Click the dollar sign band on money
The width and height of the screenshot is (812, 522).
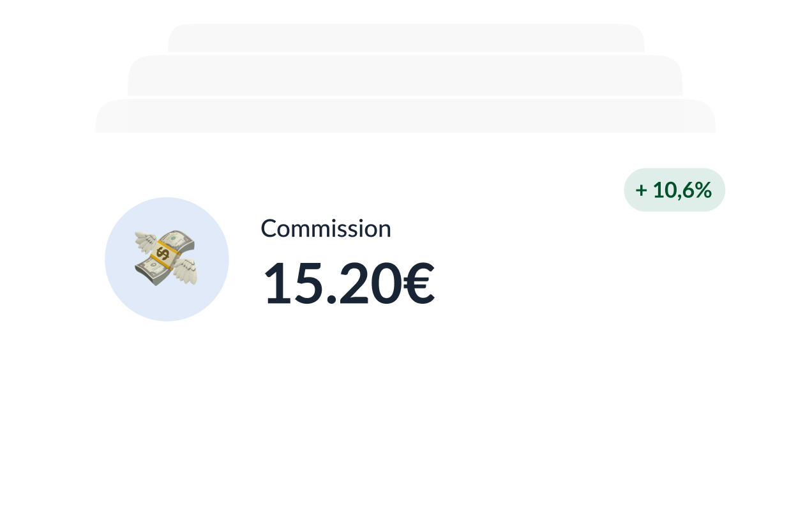pos(163,255)
